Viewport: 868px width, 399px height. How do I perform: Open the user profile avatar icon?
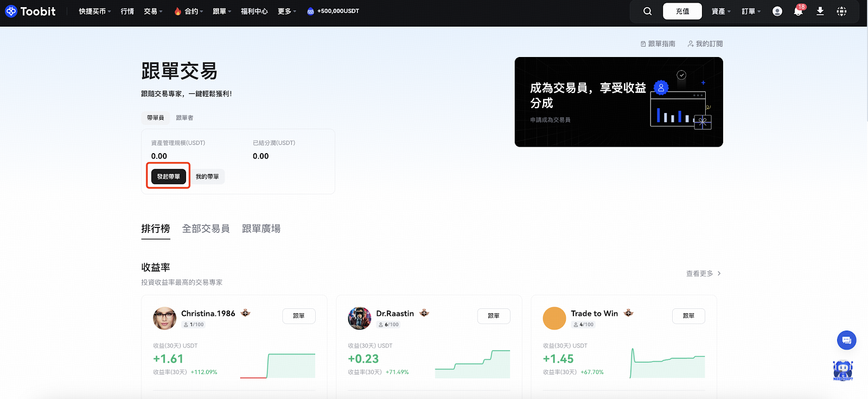coord(777,11)
